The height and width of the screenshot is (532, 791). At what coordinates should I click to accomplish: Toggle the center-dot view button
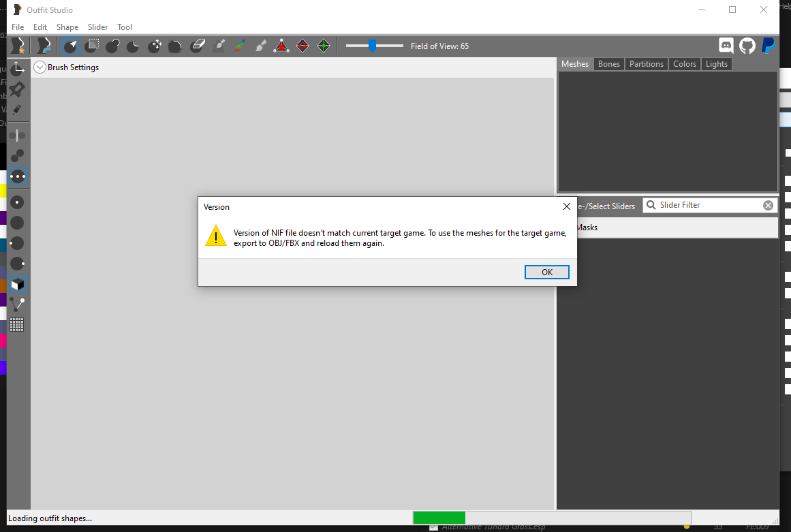(x=18, y=202)
